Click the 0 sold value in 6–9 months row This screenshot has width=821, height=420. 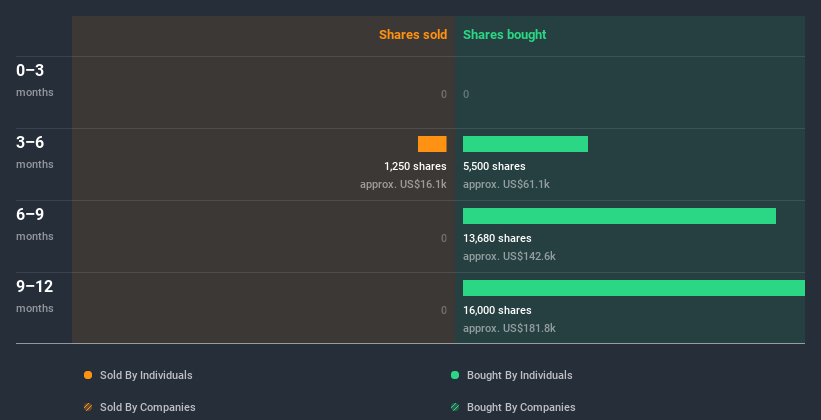[x=444, y=238]
